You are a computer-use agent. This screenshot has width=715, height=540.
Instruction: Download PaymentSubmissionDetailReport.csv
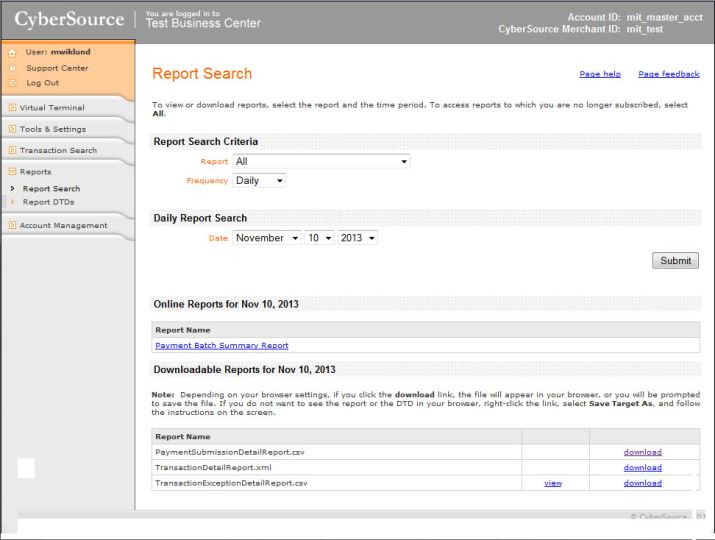tap(642, 452)
